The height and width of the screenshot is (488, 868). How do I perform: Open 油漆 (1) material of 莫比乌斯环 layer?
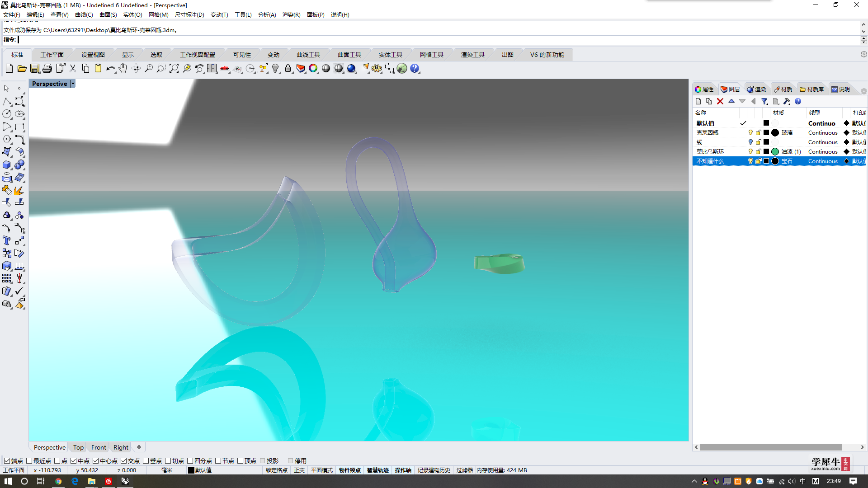pos(791,152)
